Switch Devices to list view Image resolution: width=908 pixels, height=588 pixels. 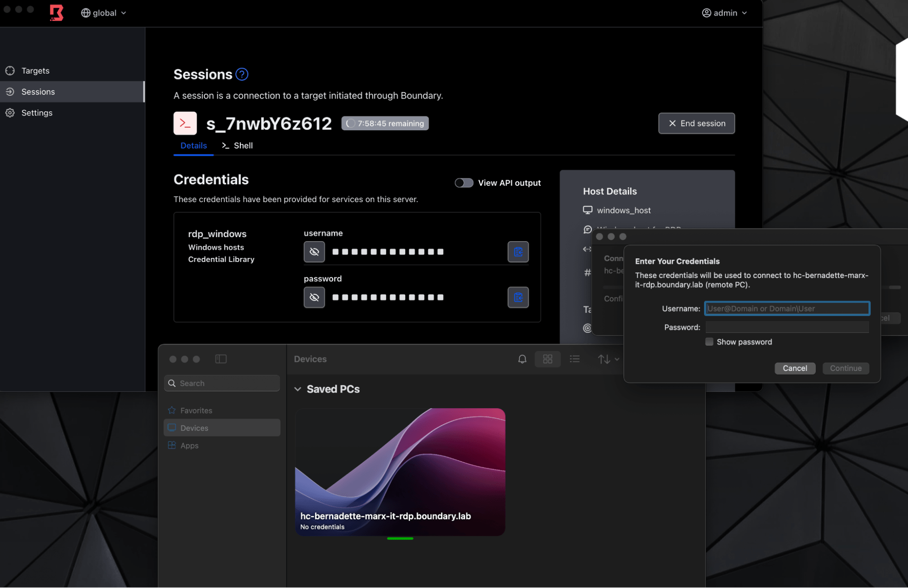575,359
